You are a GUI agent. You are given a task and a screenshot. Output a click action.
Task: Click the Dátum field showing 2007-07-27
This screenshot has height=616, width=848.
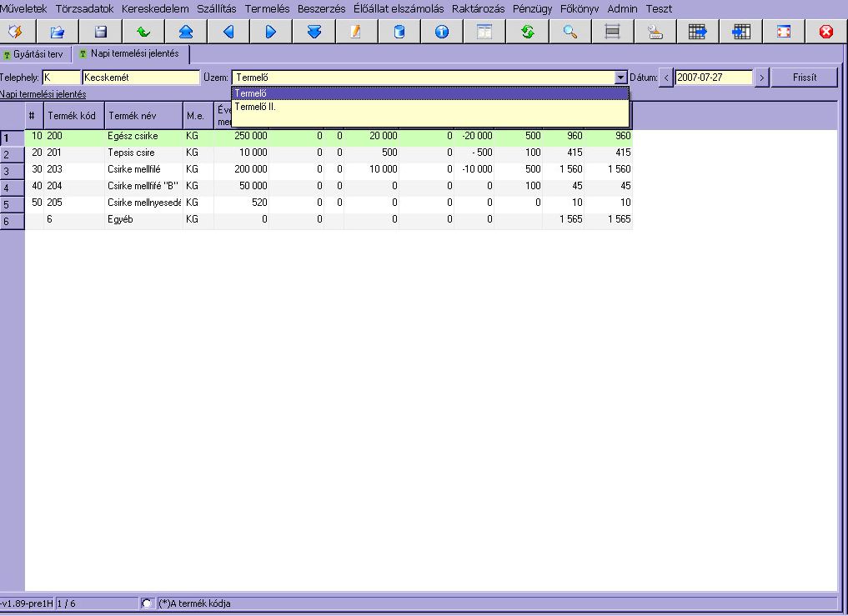[x=713, y=78]
